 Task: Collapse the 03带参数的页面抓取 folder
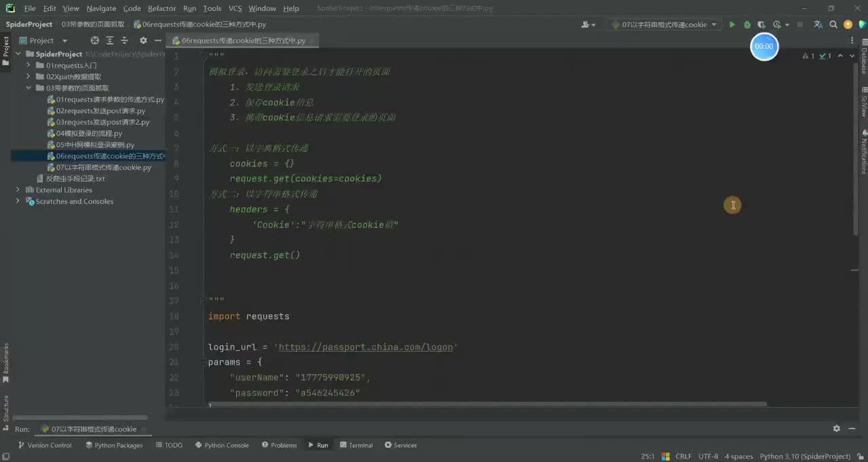(28, 88)
